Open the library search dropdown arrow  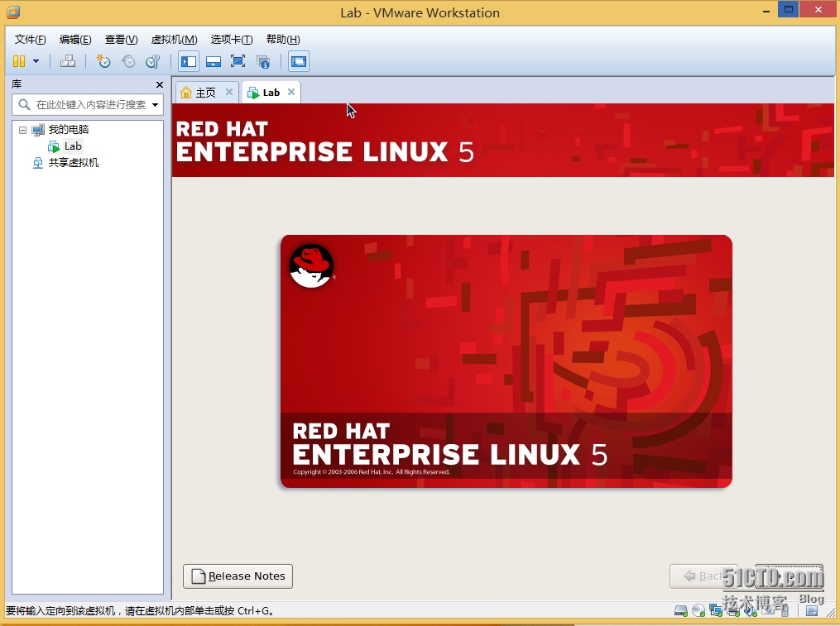click(x=156, y=104)
